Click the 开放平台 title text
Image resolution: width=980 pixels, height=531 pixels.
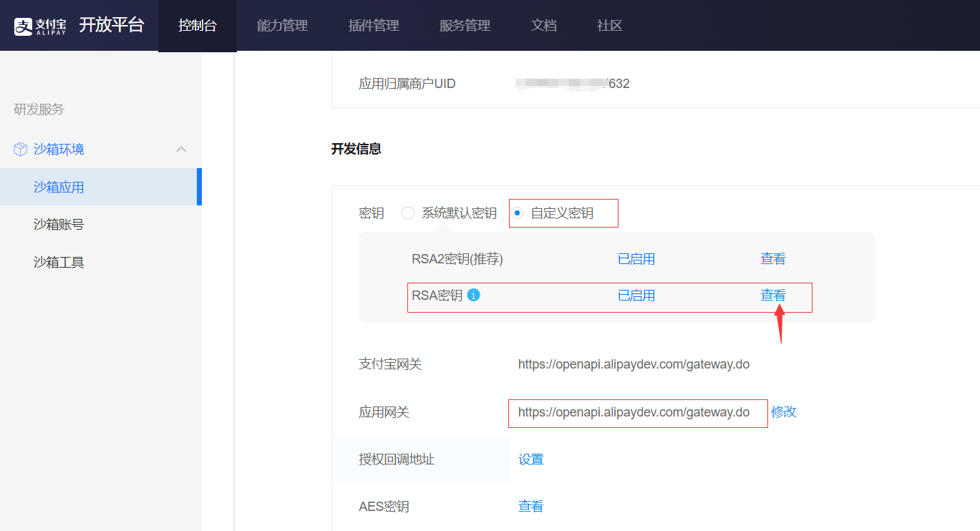coord(111,25)
